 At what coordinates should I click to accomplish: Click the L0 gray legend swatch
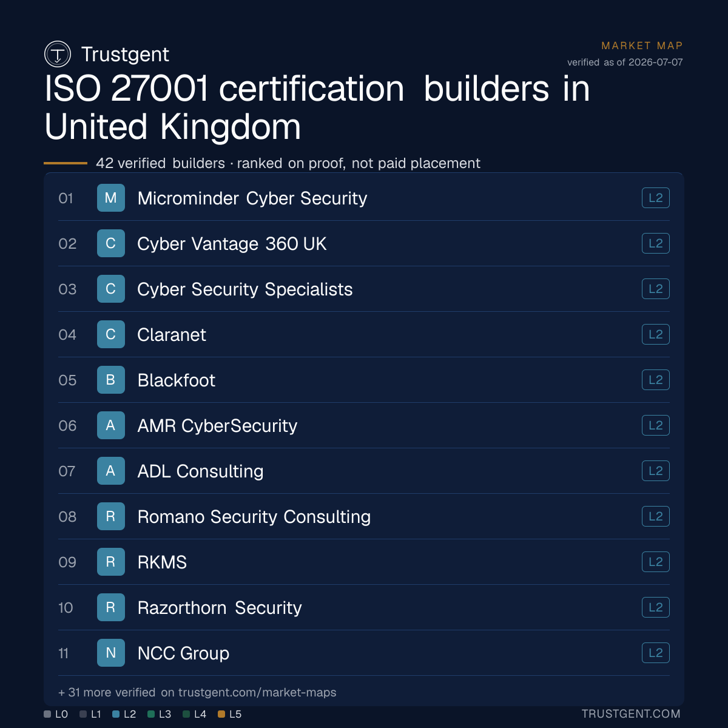tap(47, 714)
